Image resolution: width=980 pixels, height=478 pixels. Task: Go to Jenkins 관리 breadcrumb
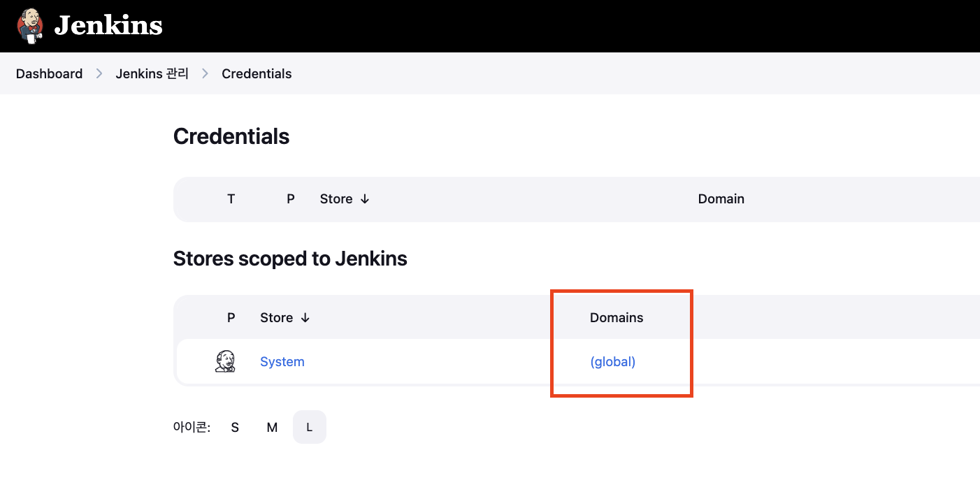pyautogui.click(x=152, y=73)
